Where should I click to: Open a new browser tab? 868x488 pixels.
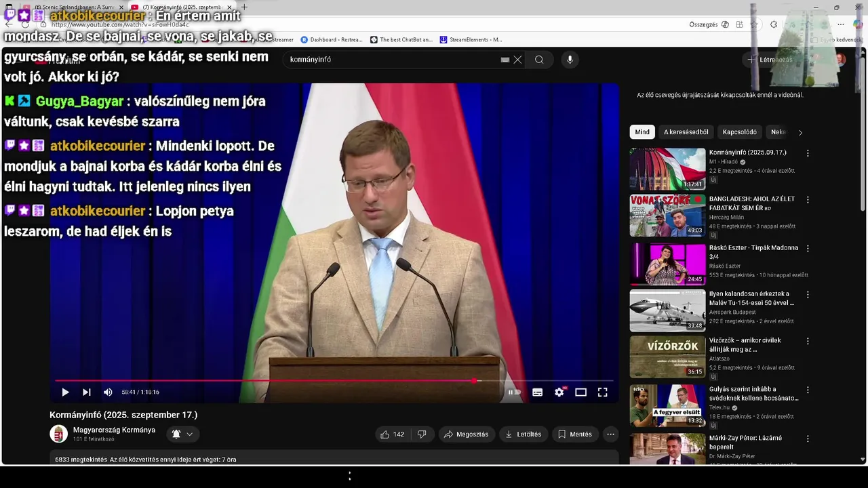pos(244,7)
